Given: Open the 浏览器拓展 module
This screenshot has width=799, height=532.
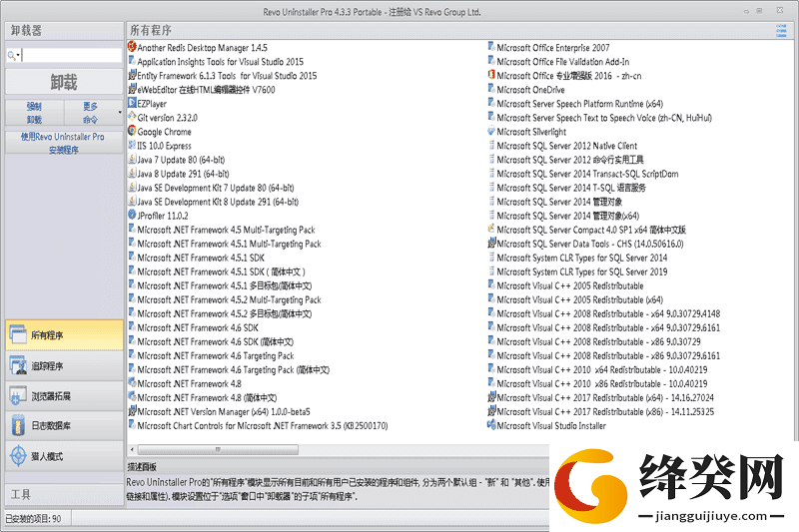Looking at the screenshot, I should pos(64,395).
